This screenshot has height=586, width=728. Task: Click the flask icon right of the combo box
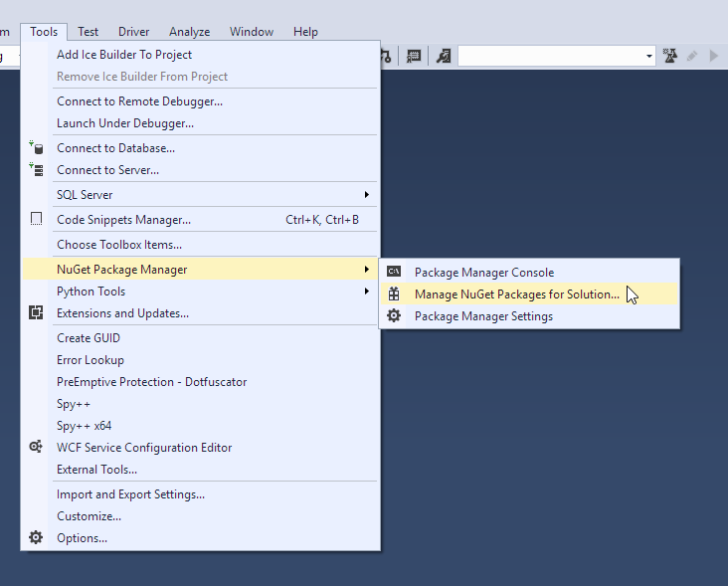click(670, 57)
